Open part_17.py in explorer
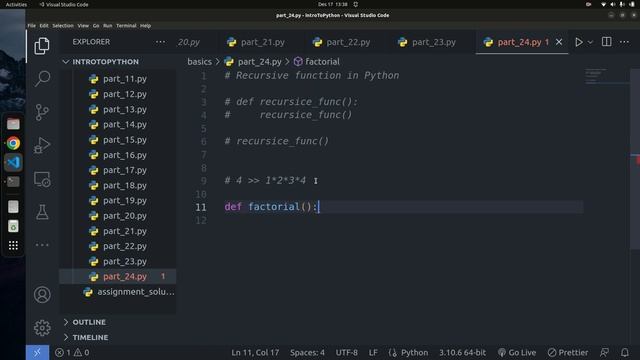The image size is (640, 360). pyautogui.click(x=118, y=170)
